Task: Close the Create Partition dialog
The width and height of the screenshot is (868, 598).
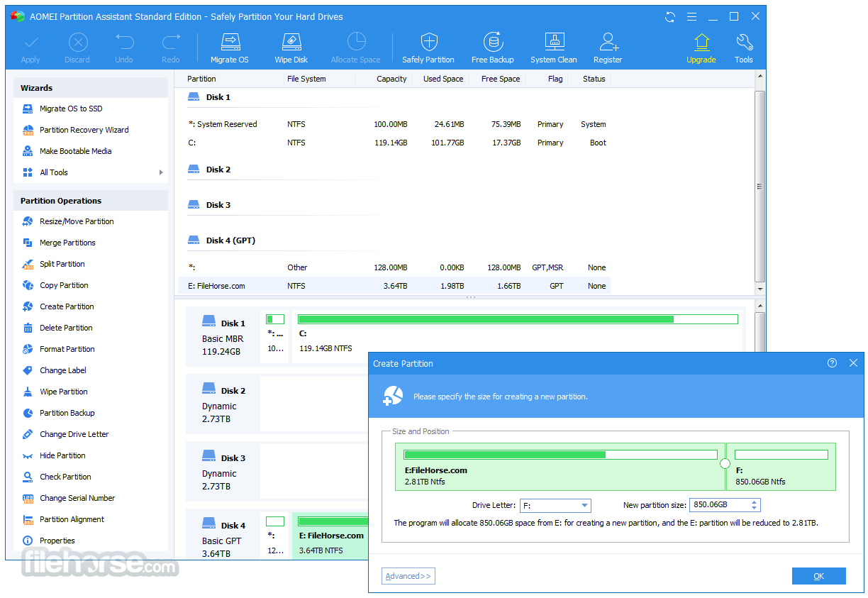Action: click(x=853, y=363)
